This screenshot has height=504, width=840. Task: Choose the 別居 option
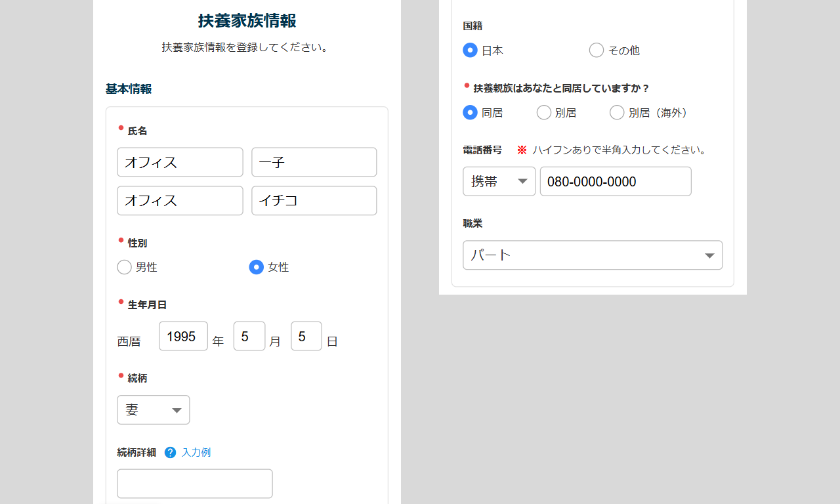[x=544, y=112]
